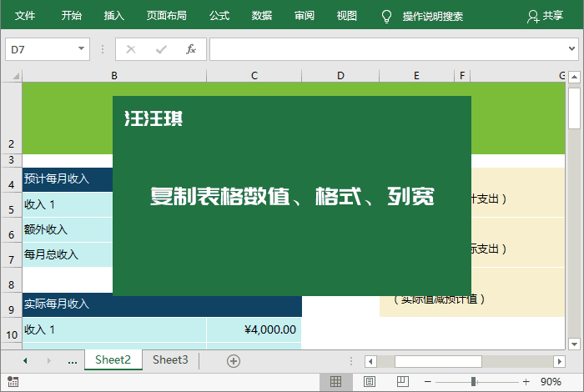This screenshot has height=392, width=584.
Task: Click cell with ¥4,000.00
Action: (x=254, y=329)
